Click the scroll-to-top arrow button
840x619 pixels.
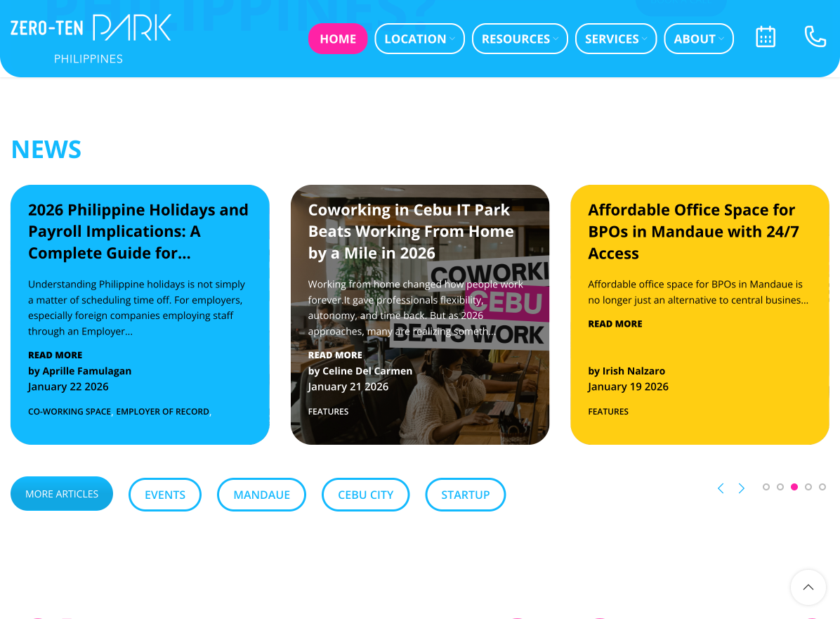808,587
